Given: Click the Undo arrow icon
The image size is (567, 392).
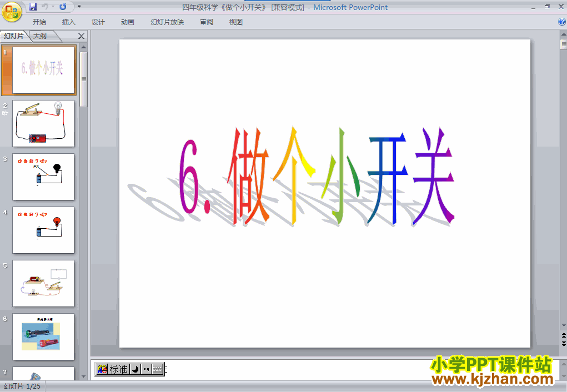Looking at the screenshot, I should 45,7.
